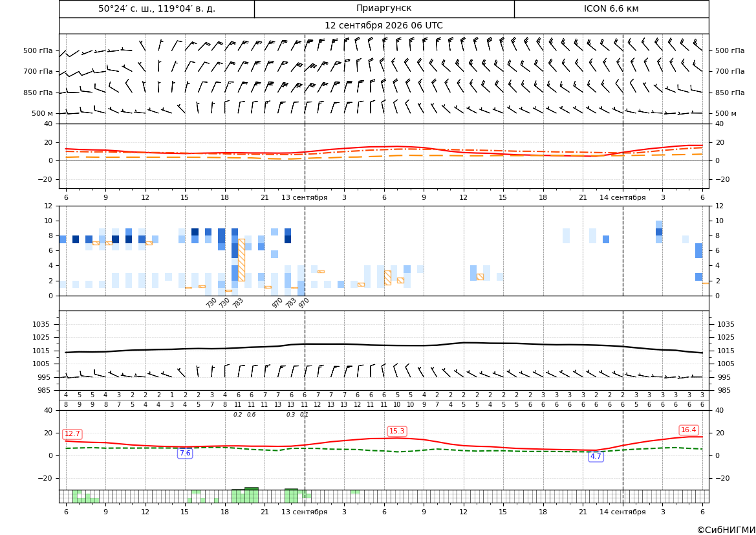The width and height of the screenshot is (756, 535).
Task: Click the 14 сентября date marker on bottom axis
Action: point(622,512)
